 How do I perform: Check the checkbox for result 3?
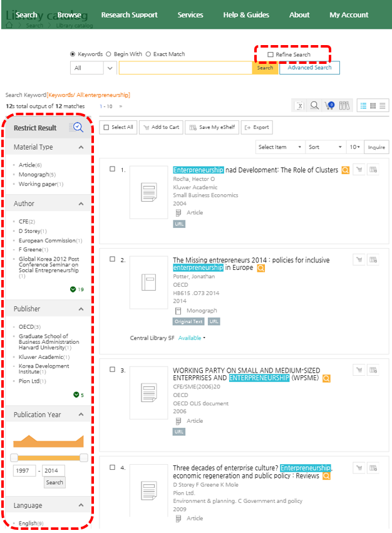click(x=112, y=370)
